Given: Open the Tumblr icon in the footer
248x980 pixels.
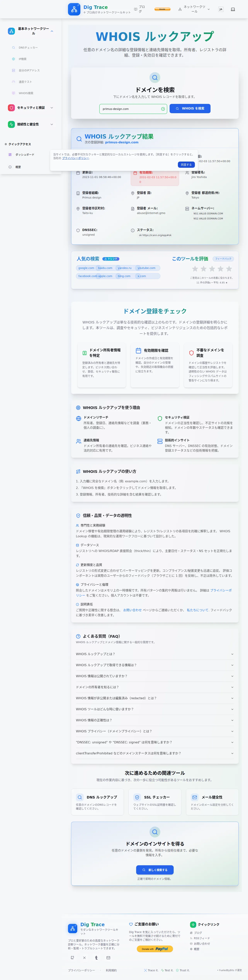Looking at the screenshot, I should pyautogui.click(x=96, y=958).
